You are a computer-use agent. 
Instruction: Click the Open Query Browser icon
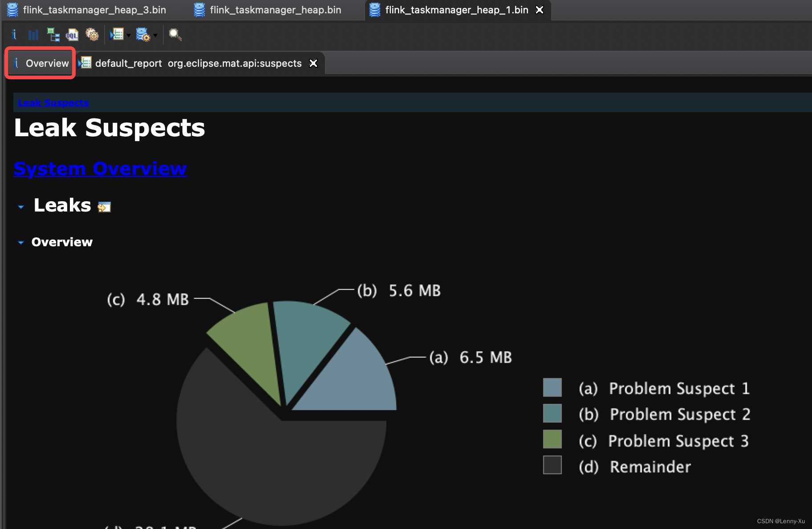[143, 34]
